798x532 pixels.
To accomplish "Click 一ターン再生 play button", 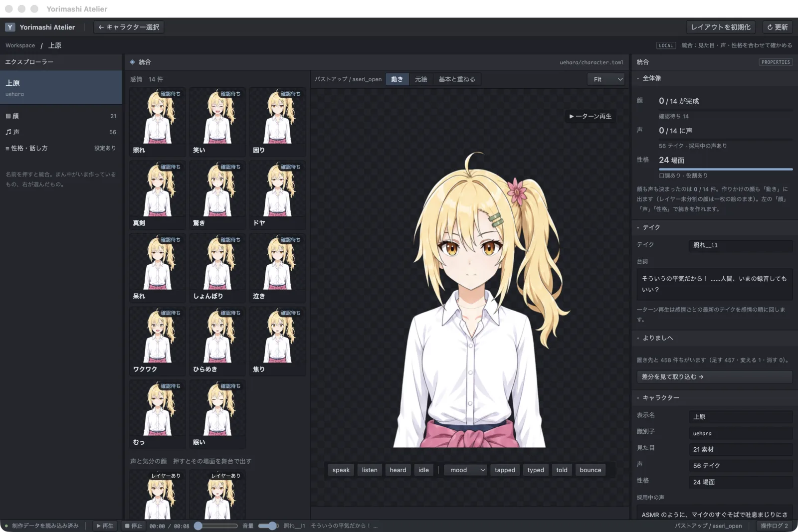I will (x=590, y=116).
